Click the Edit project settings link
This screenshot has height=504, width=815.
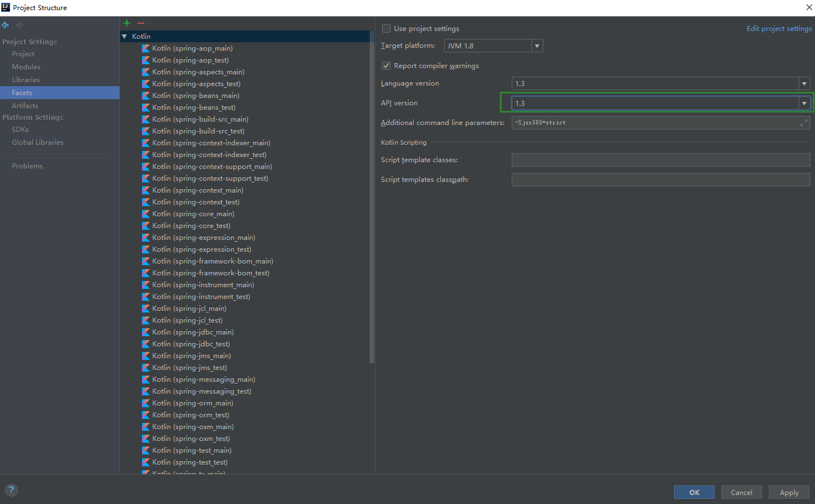coord(779,29)
